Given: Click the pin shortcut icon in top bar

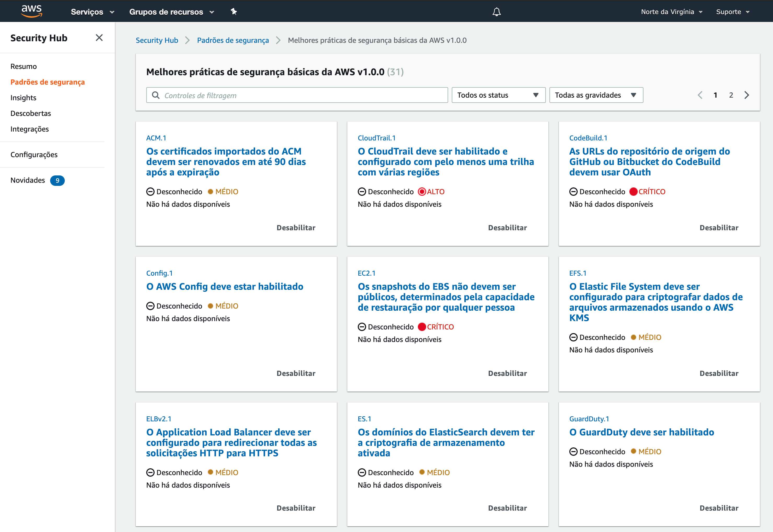Looking at the screenshot, I should (234, 12).
